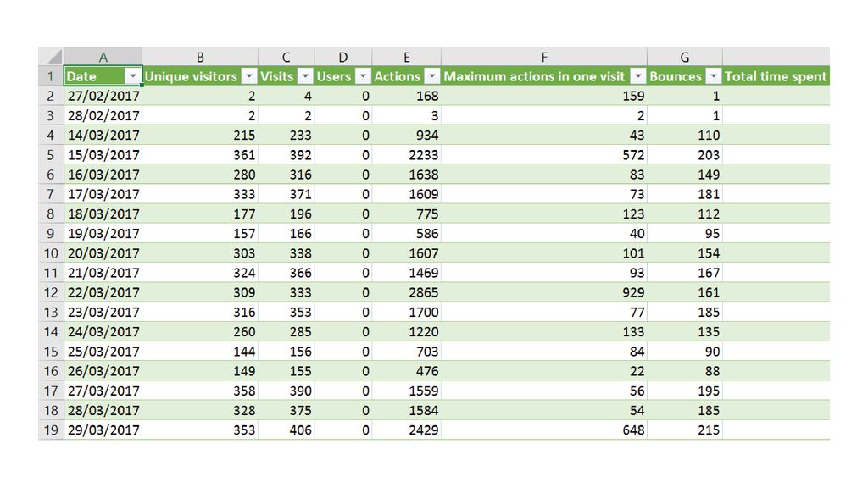Select cell with date 15/03/2017
This screenshot has height=488, width=868.
click(103, 155)
